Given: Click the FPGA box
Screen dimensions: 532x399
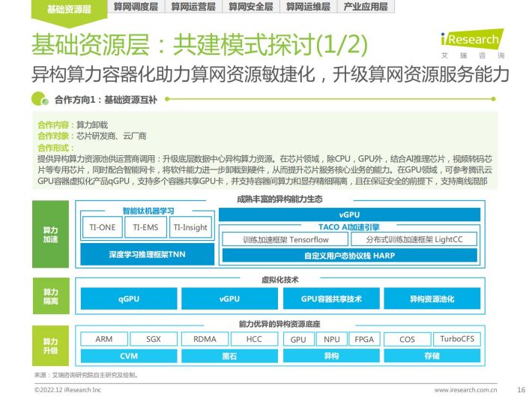Looking at the screenshot, I should (x=364, y=339).
